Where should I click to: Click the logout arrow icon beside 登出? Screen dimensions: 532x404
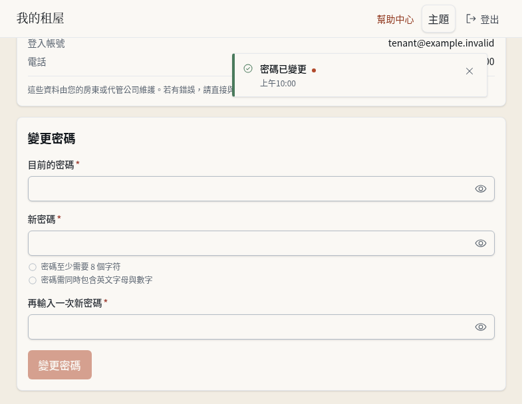coord(471,19)
